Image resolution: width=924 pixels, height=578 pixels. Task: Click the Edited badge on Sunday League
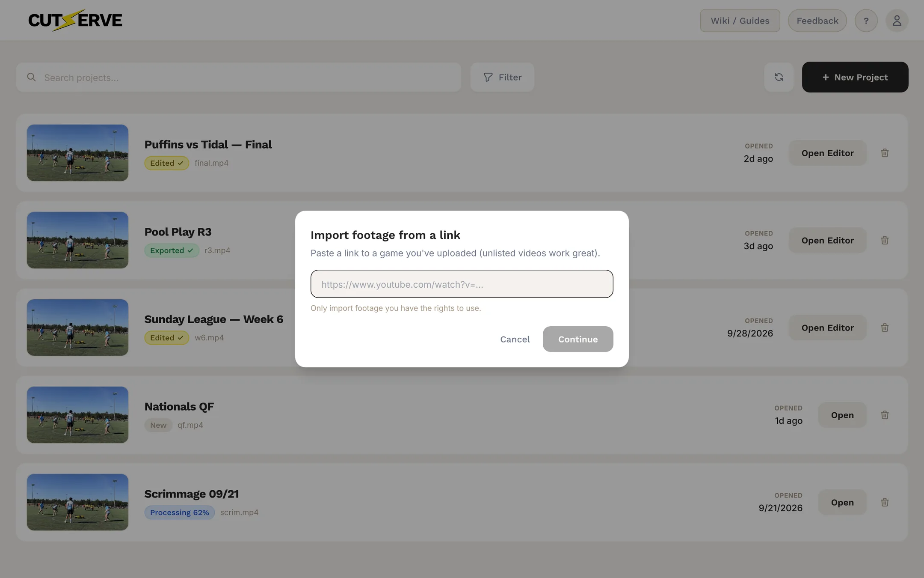coord(167,338)
